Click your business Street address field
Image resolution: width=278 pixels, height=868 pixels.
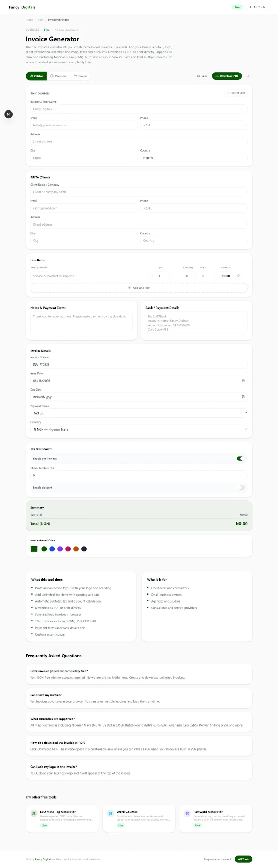pos(139,141)
